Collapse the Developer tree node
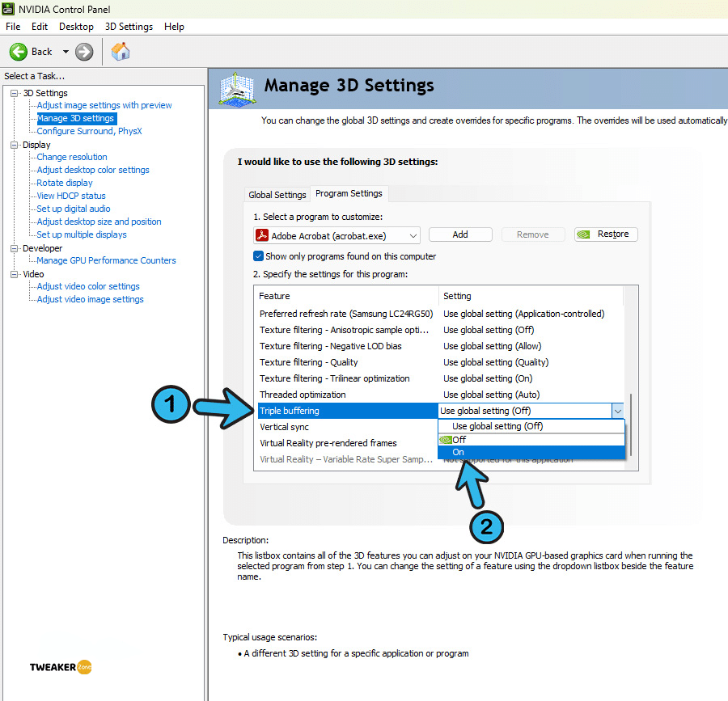Screen dimensions: 728x701 tap(15, 248)
